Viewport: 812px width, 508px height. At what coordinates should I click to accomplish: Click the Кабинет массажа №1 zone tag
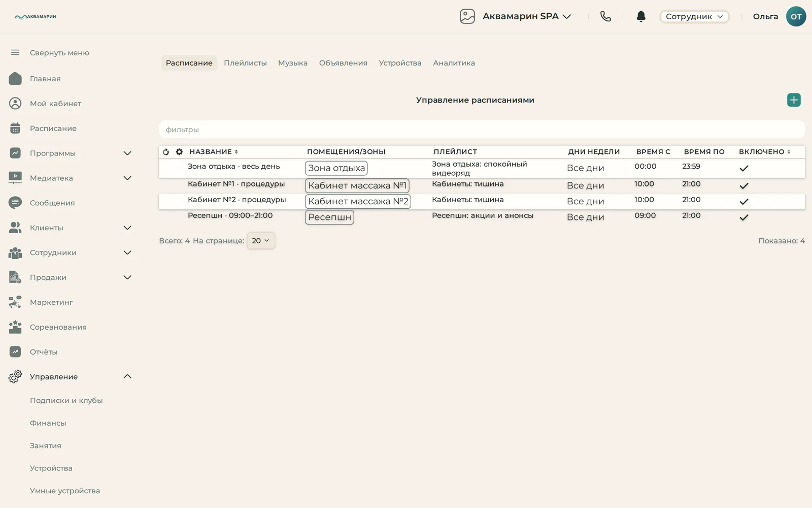click(x=357, y=185)
